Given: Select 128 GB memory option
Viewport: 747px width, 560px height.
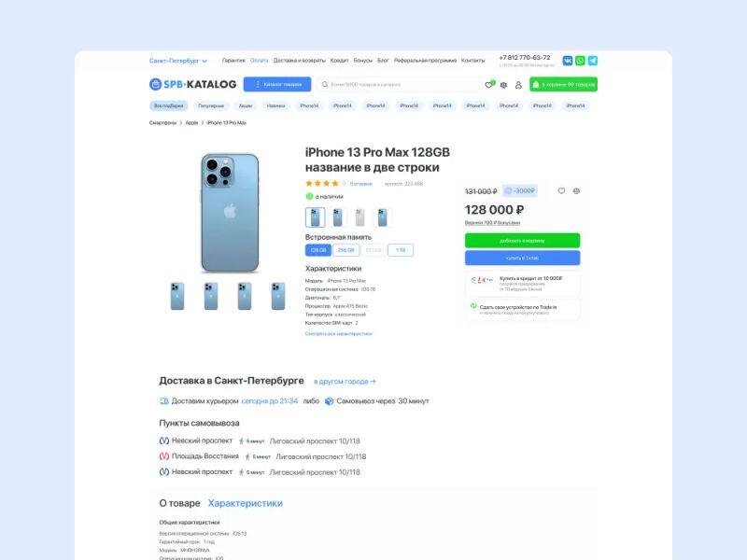Looking at the screenshot, I should [317, 250].
